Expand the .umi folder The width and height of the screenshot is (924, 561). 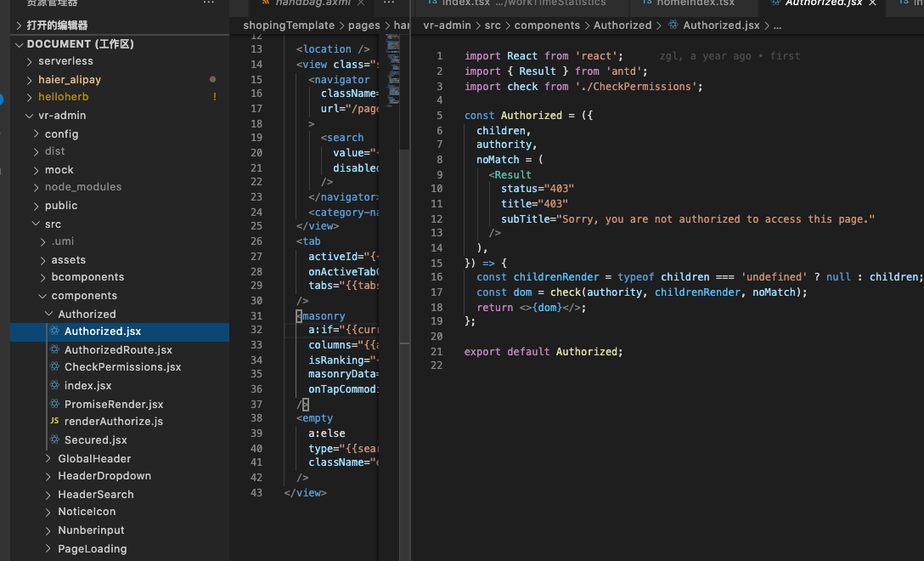(42, 241)
